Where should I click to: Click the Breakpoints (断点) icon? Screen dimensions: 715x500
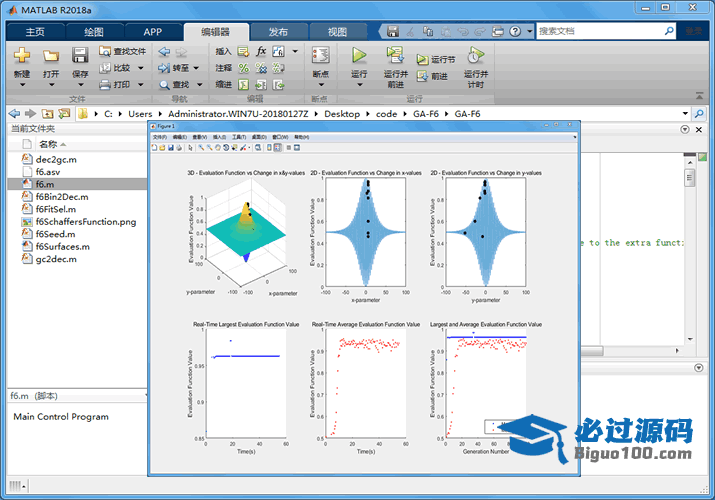tap(320, 56)
